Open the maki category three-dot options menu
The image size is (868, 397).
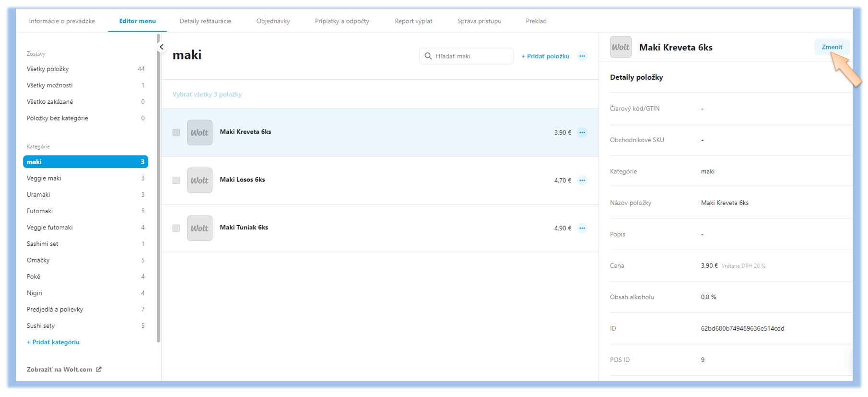[582, 56]
